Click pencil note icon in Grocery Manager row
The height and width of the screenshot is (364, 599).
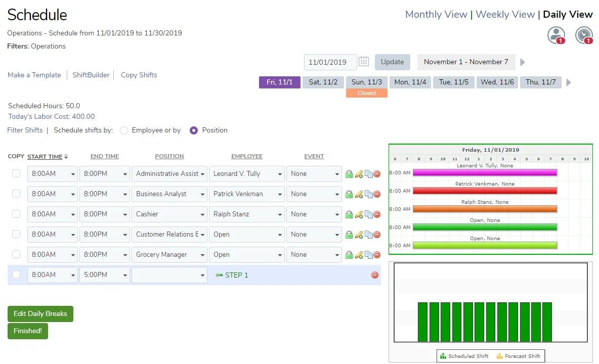tap(359, 255)
